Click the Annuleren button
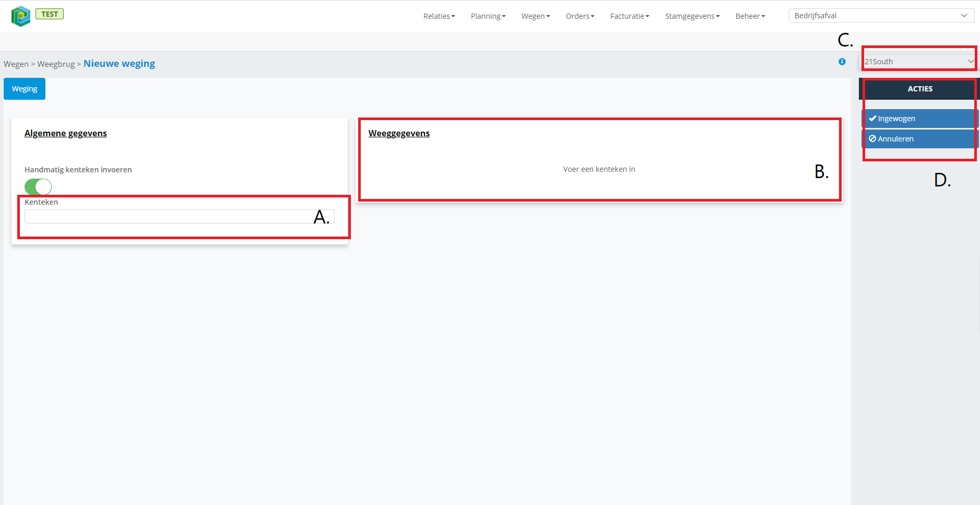The width and height of the screenshot is (980, 505). pyautogui.click(x=920, y=139)
